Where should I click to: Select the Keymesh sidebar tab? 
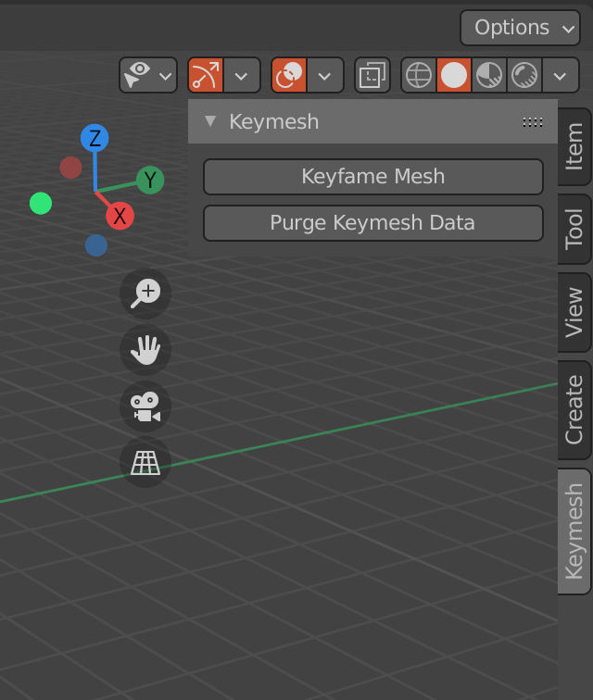(x=574, y=531)
